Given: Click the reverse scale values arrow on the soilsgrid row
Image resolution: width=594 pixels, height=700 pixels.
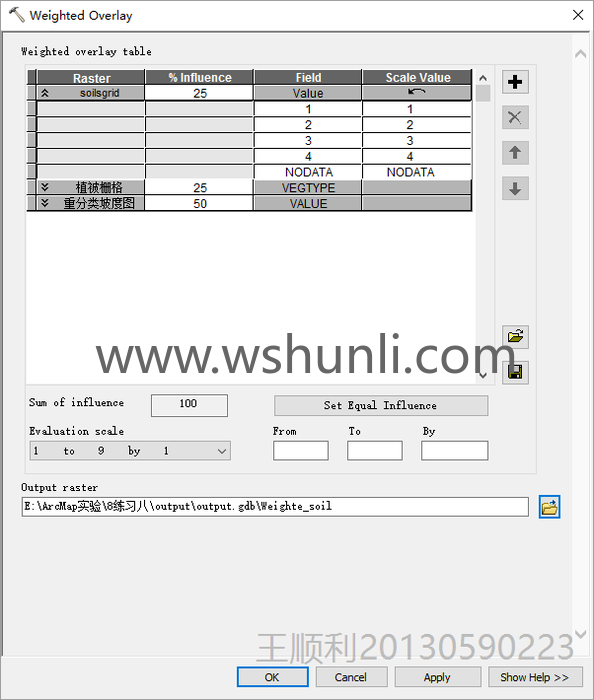Looking at the screenshot, I should 416,92.
